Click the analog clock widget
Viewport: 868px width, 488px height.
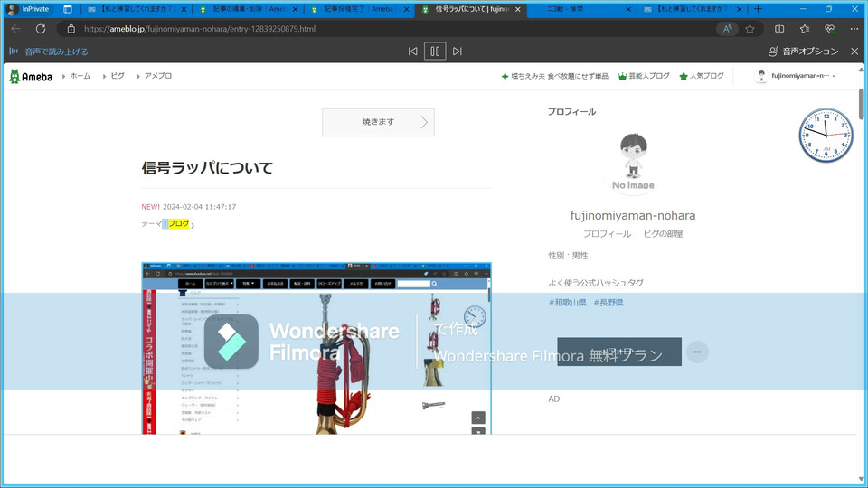tap(826, 135)
